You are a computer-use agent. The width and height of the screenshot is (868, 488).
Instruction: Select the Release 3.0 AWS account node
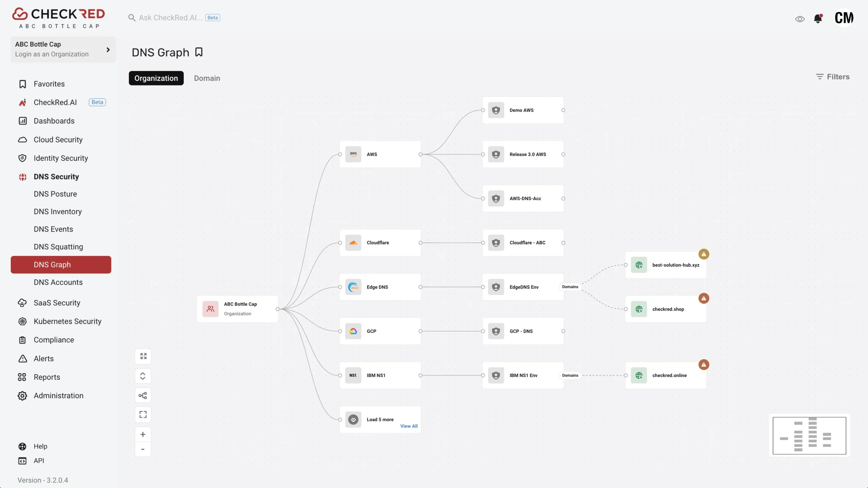point(523,154)
